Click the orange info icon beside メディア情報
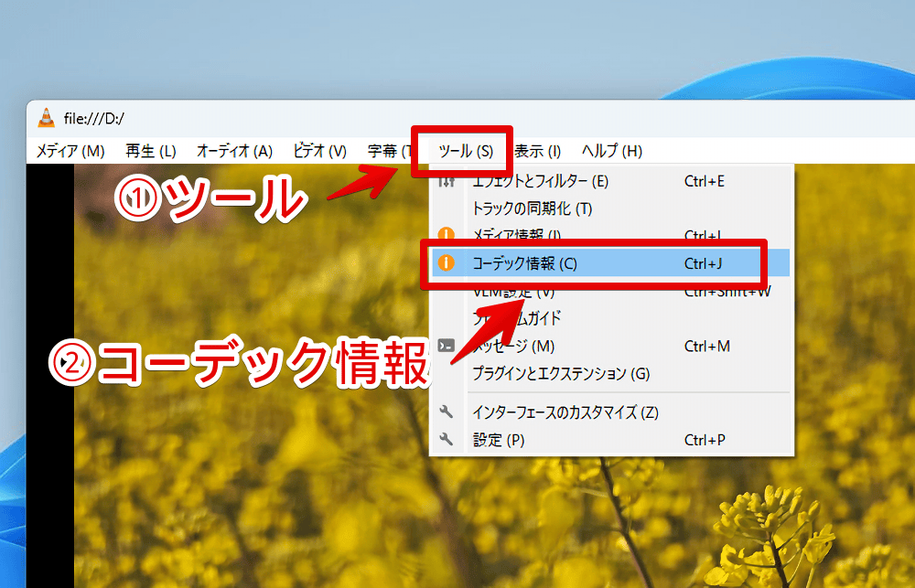Image resolution: width=915 pixels, height=588 pixels. tap(447, 235)
